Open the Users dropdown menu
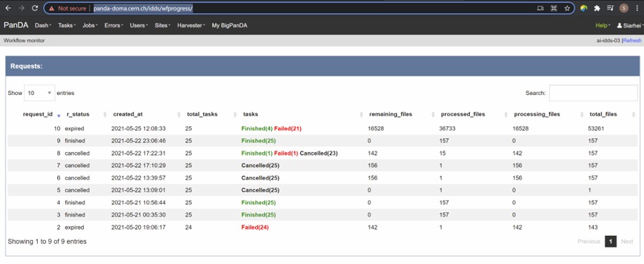The image size is (644, 264). point(139,25)
